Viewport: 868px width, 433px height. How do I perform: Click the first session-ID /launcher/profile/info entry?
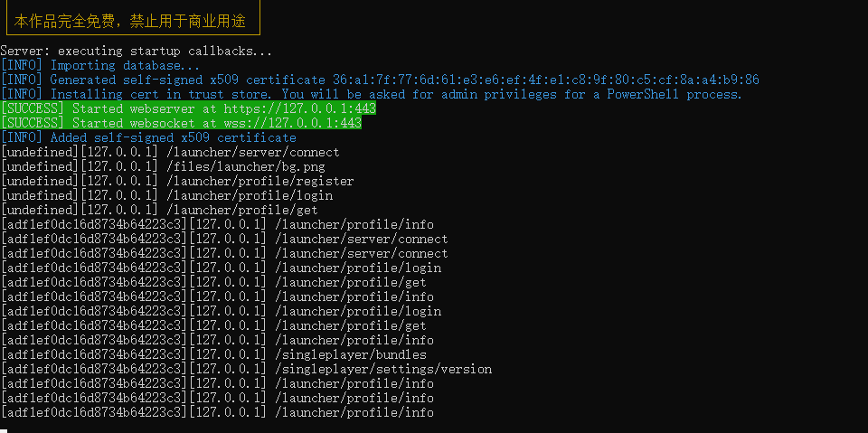coord(217,225)
